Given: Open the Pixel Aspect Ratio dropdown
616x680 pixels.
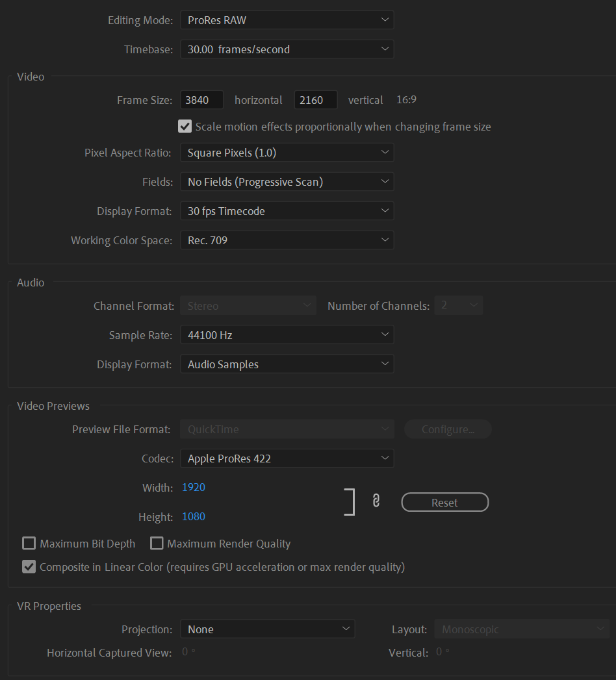Looking at the screenshot, I should (x=287, y=152).
